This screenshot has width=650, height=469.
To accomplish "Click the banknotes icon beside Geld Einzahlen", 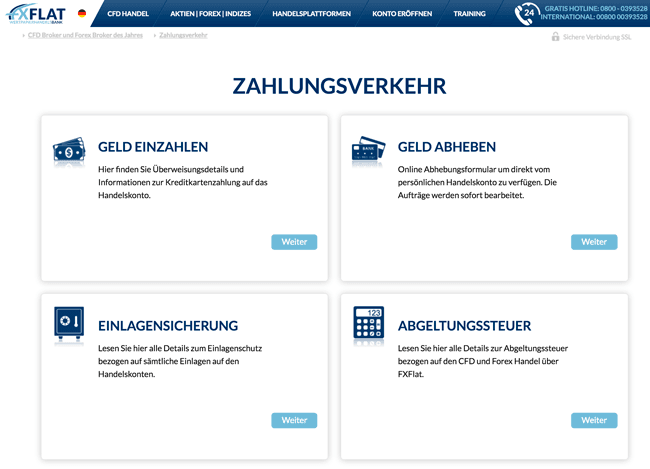I will 69,151.
